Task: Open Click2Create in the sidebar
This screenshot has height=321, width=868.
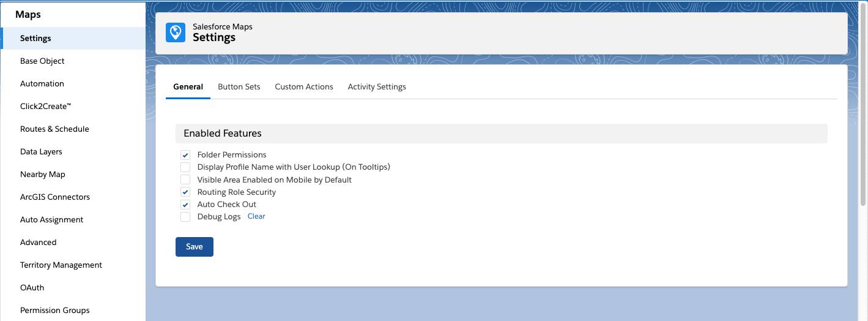Action: point(73,106)
